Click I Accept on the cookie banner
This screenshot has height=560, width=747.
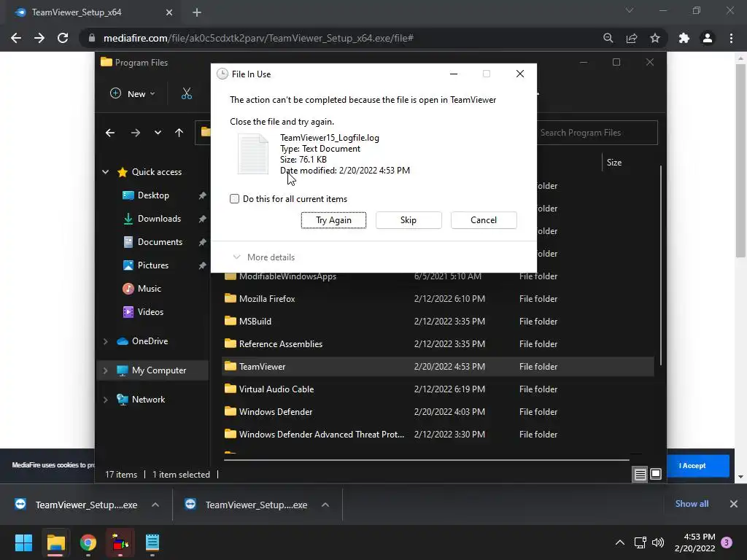coord(692,466)
